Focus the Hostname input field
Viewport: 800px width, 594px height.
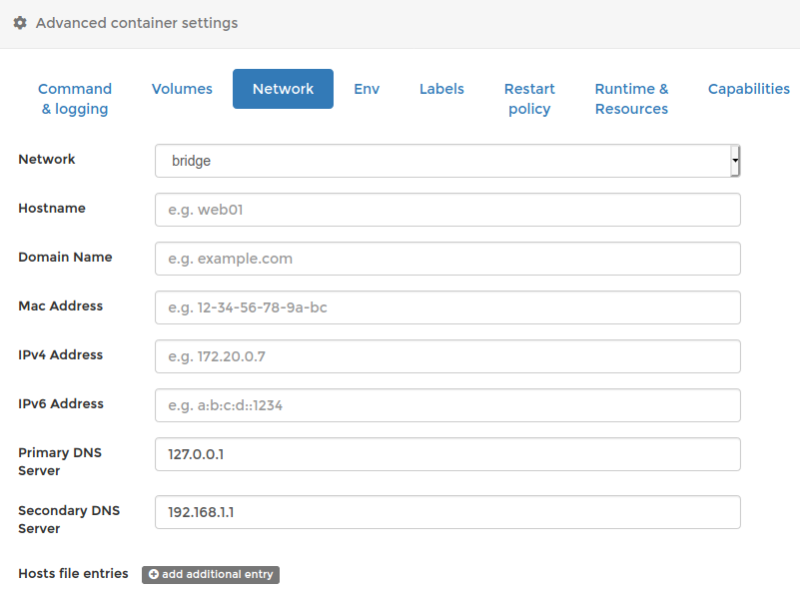point(447,210)
